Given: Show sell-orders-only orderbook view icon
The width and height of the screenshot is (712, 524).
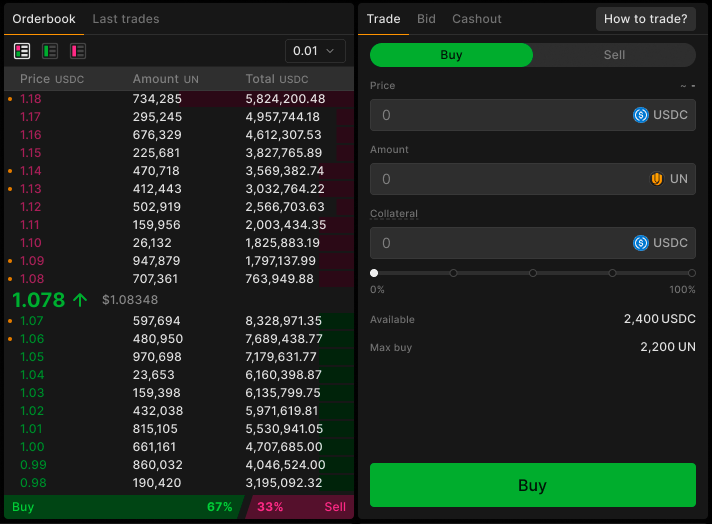Looking at the screenshot, I should [x=78, y=51].
